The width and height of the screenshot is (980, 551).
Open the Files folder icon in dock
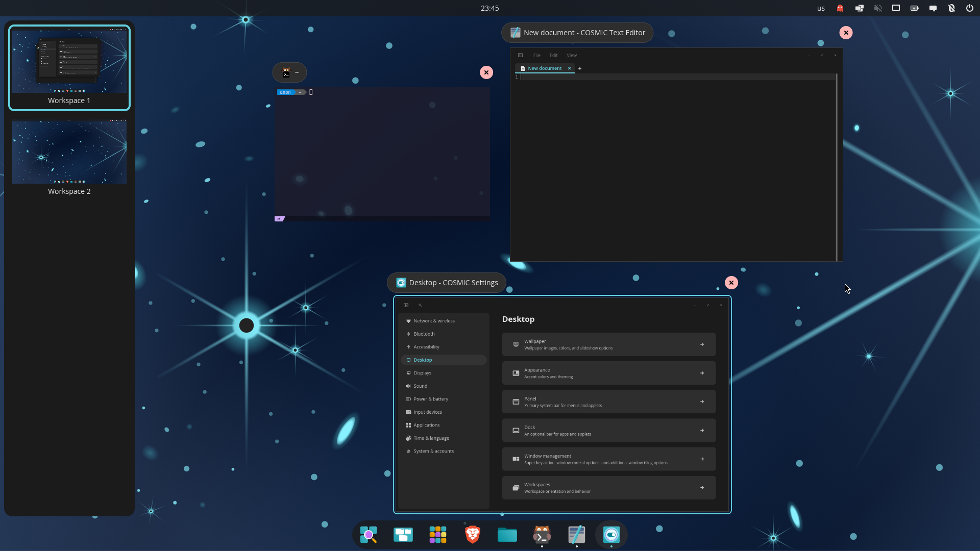click(507, 535)
